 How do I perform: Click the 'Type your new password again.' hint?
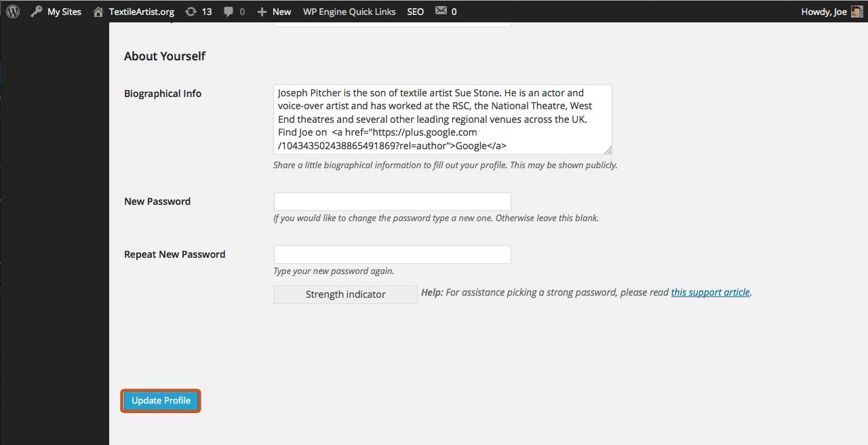click(334, 271)
